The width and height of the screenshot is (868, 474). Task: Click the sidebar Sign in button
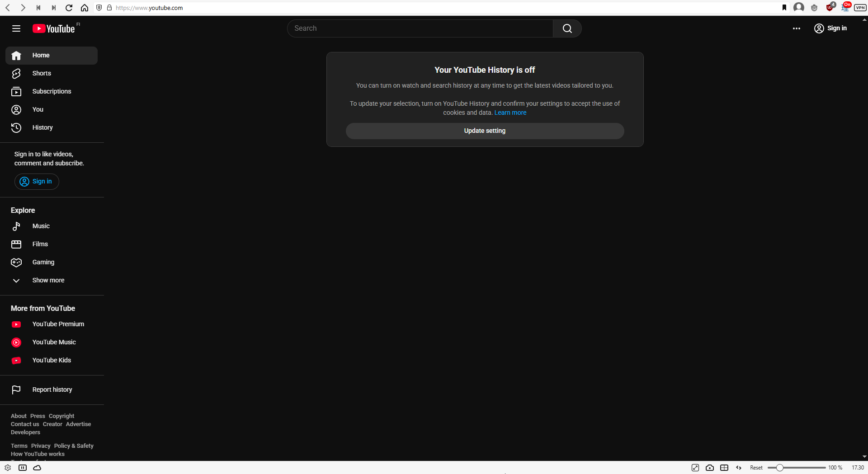[37, 182]
